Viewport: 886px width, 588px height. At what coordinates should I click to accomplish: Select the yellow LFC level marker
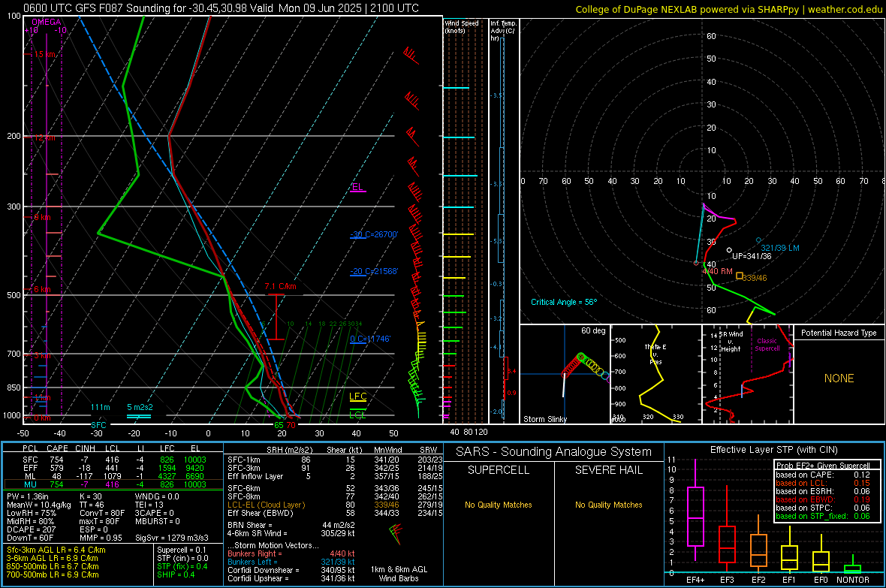(357, 397)
